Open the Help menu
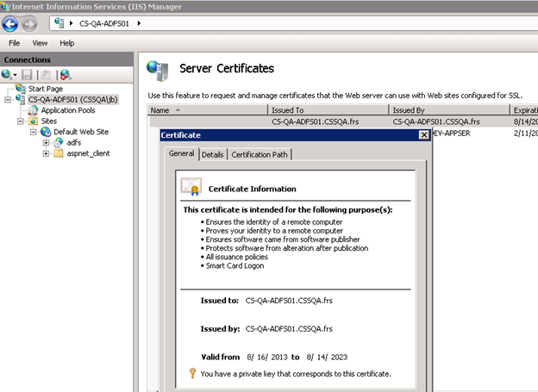This screenshot has width=538, height=392. click(x=66, y=43)
